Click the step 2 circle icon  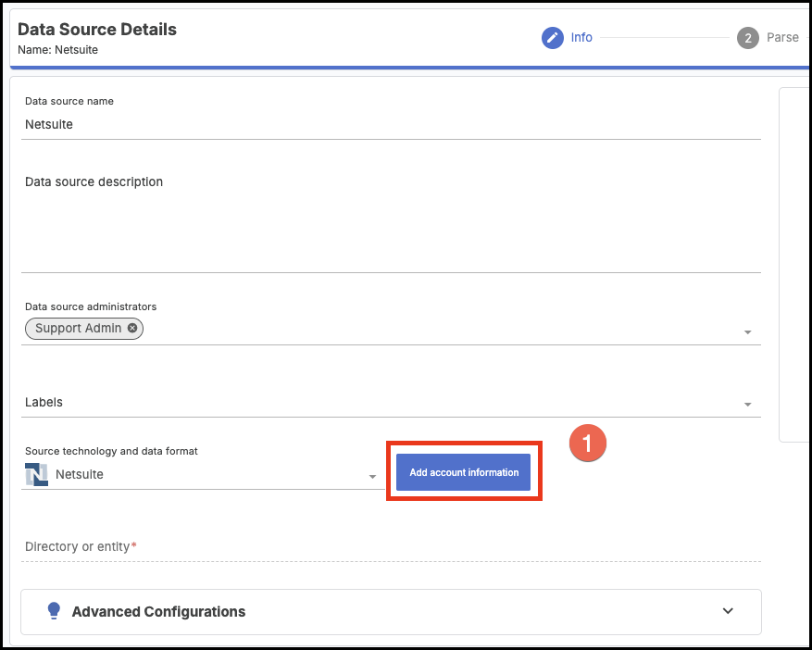point(748,38)
